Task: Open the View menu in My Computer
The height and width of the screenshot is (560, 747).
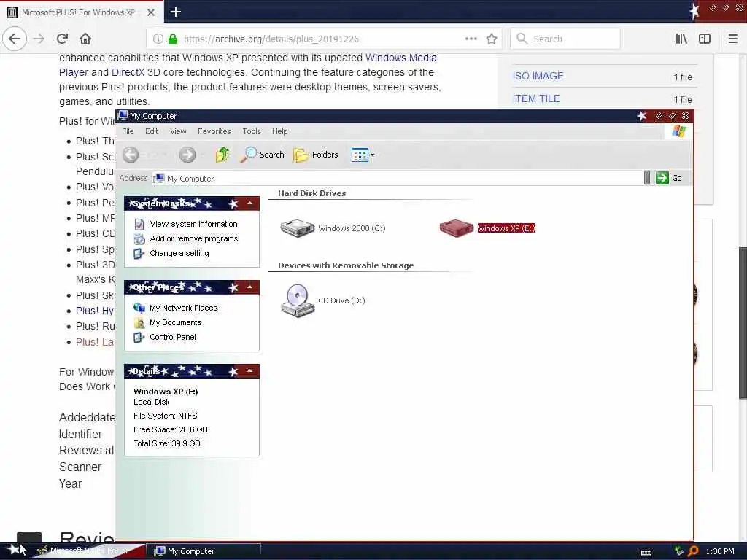Action: [x=178, y=131]
